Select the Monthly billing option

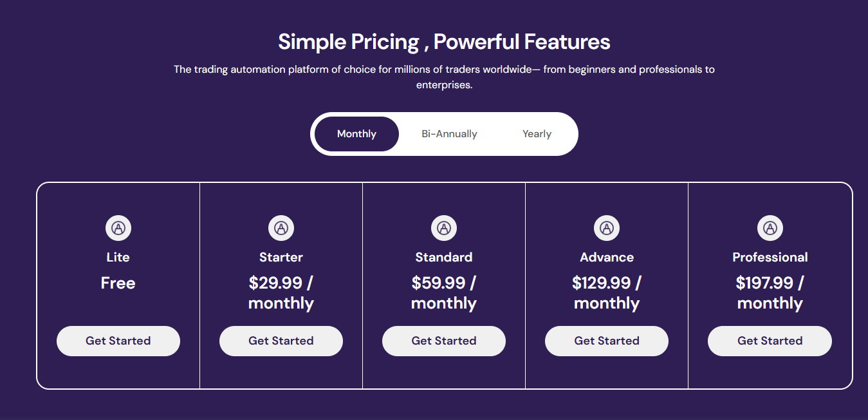pos(356,134)
